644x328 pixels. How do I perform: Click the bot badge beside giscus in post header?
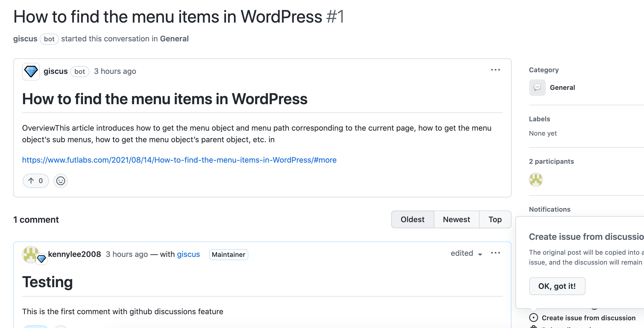(x=79, y=72)
